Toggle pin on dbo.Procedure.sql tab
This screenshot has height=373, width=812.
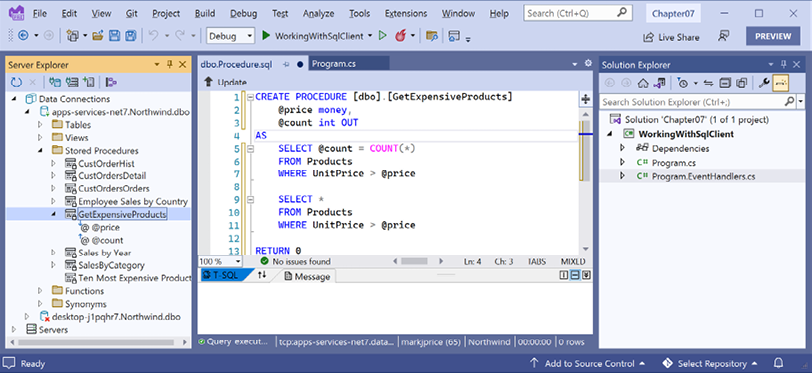(x=285, y=64)
